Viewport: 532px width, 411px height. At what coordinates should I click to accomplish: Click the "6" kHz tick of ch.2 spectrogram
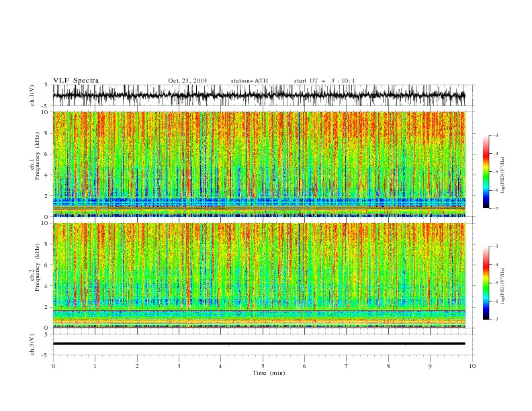47,265
